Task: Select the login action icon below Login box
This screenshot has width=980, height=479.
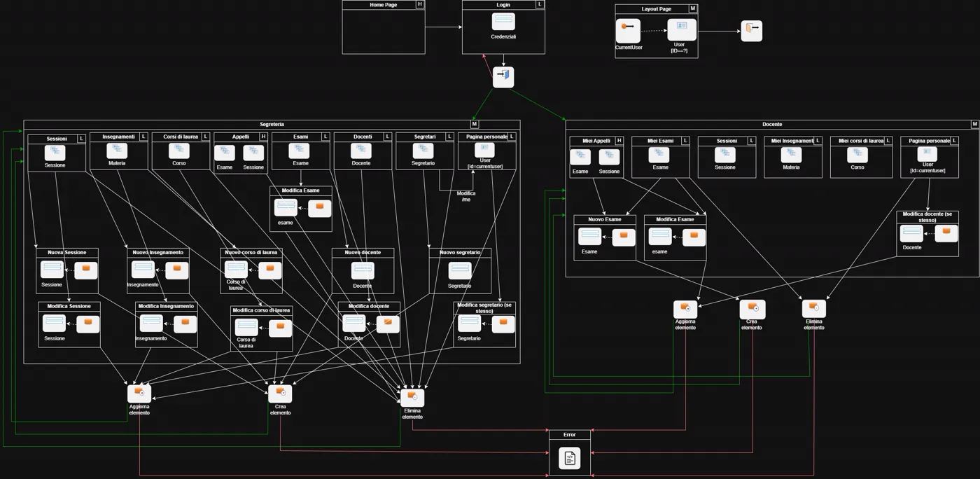Action: [503, 77]
